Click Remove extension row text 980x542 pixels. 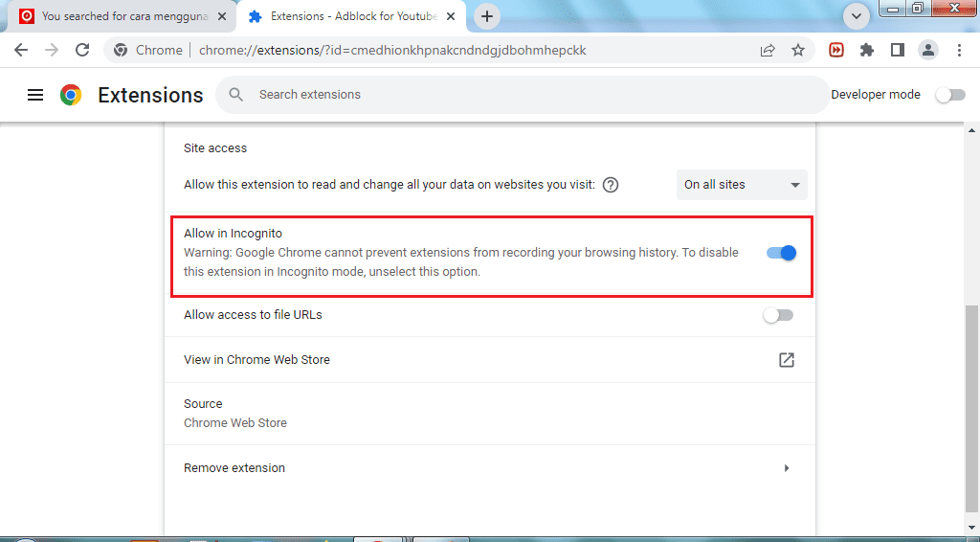(234, 467)
